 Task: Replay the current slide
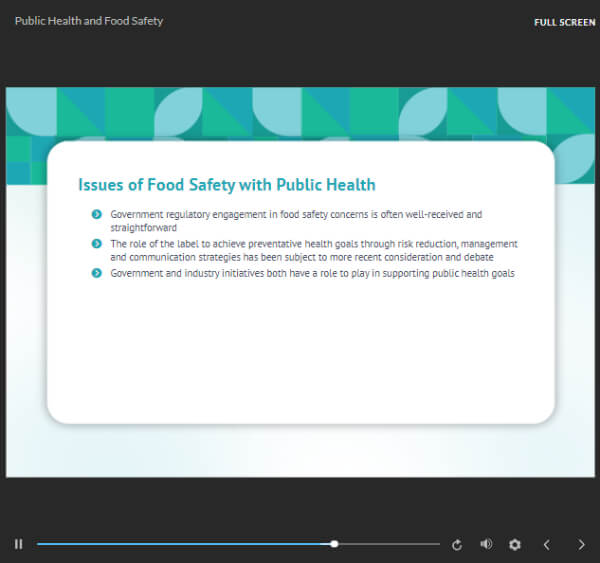tap(457, 544)
